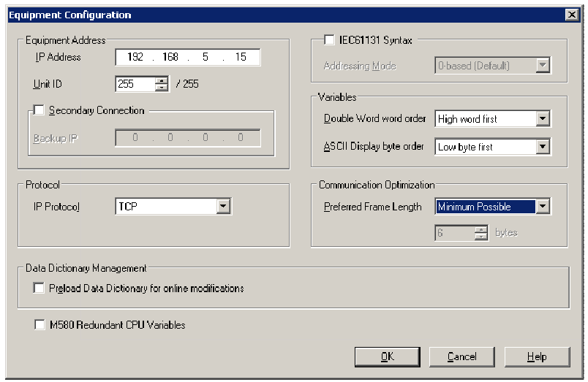588x382 pixels.
Task: Check Preload Data Dictionary for online modifications
Action: (x=39, y=288)
